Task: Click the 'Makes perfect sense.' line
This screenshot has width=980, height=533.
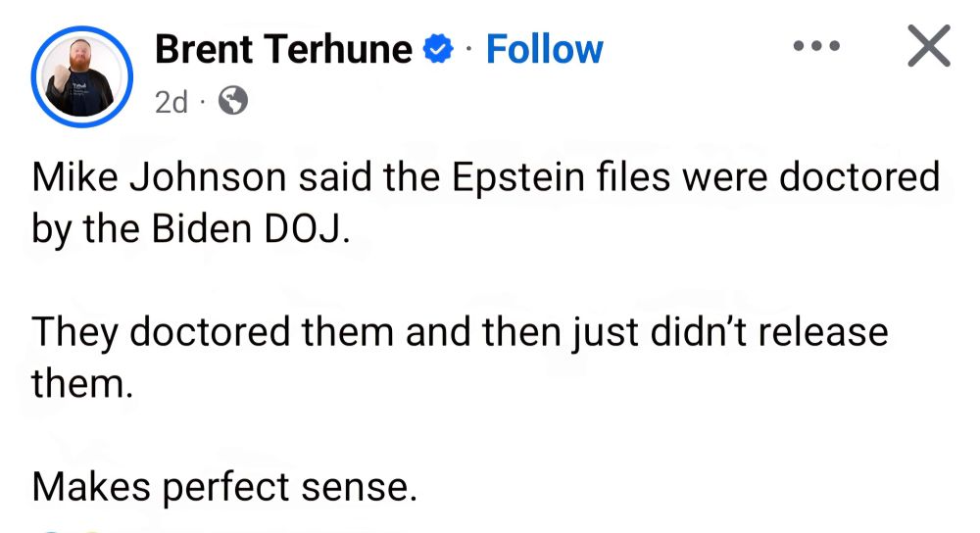Action: (224, 487)
